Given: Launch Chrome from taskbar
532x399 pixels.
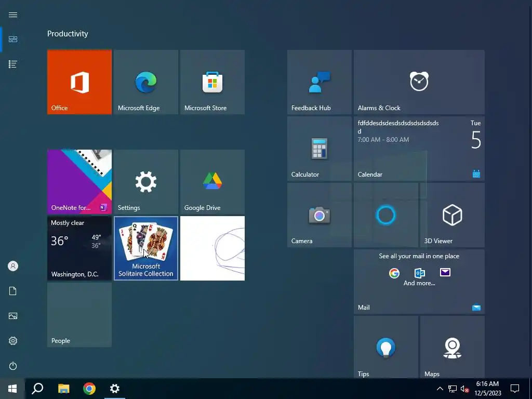Looking at the screenshot, I should 89,389.
